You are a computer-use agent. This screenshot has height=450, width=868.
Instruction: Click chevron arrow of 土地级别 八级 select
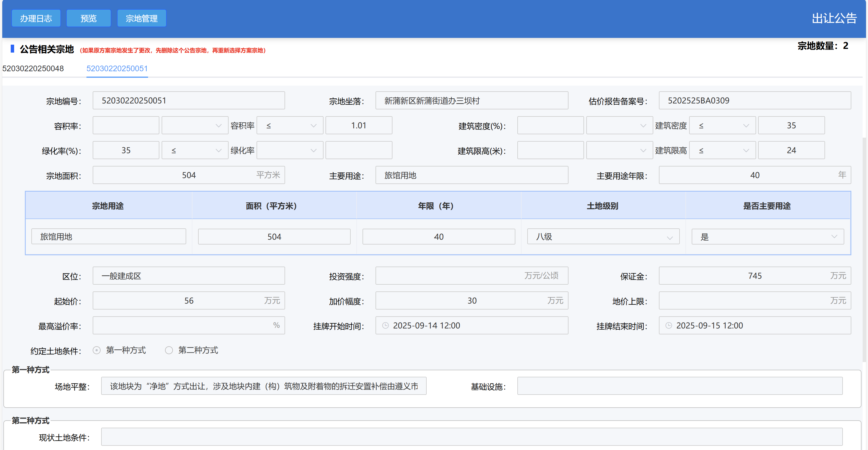coord(670,237)
